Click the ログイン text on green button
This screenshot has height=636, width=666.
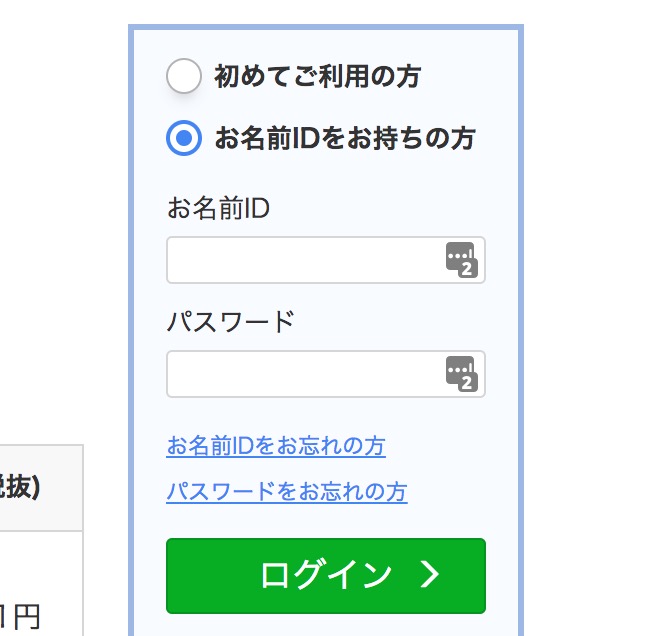point(326,575)
